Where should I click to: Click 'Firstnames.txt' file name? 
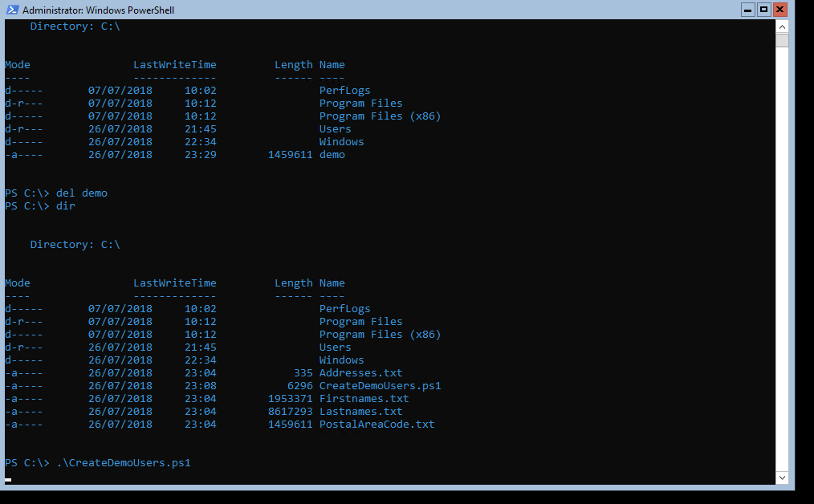[364, 399]
